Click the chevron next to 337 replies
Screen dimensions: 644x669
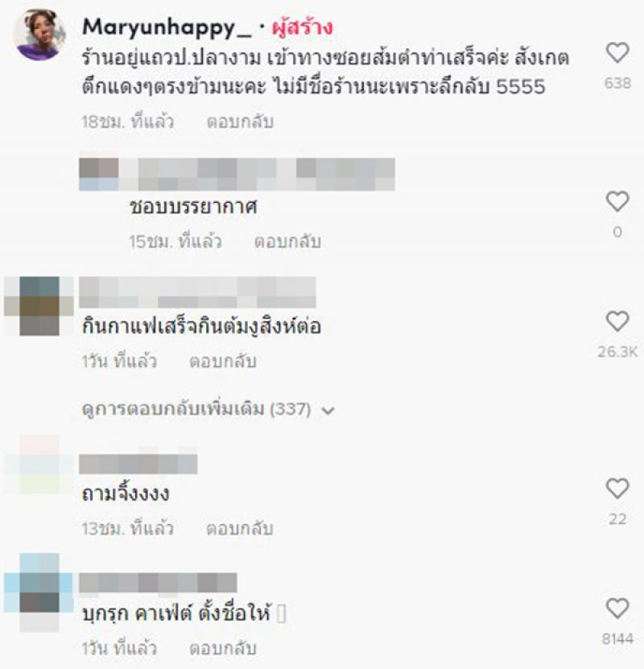click(x=328, y=411)
